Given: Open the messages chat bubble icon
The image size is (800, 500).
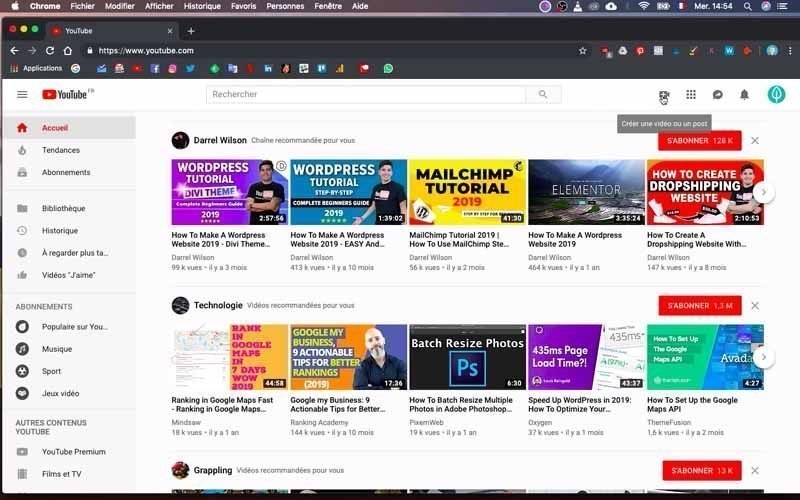Looking at the screenshot, I should click(x=717, y=94).
